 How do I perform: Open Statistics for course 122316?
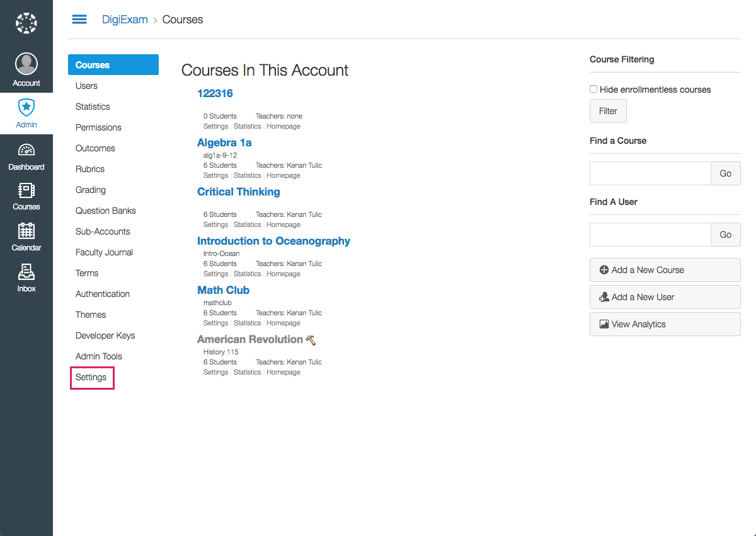[x=247, y=126]
